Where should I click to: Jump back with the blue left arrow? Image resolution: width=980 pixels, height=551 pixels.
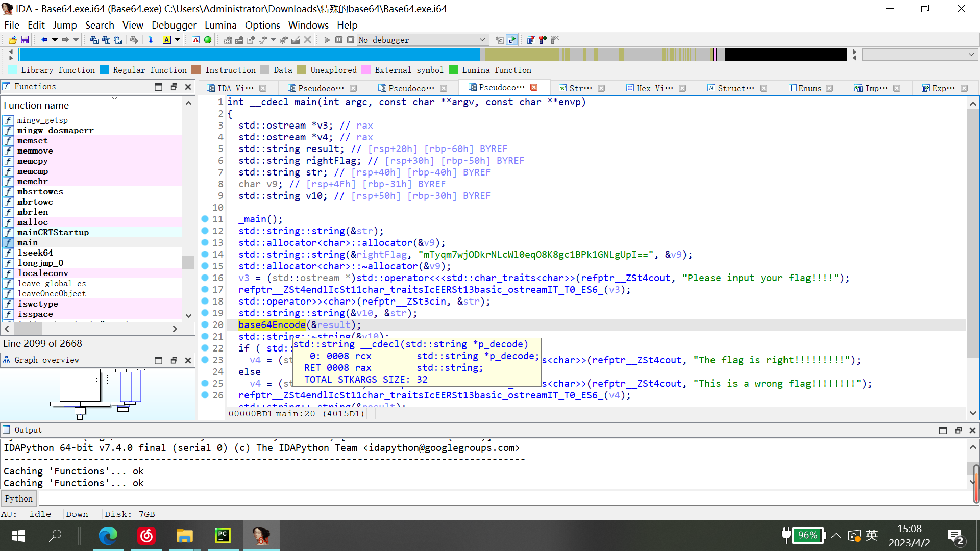(x=44, y=40)
